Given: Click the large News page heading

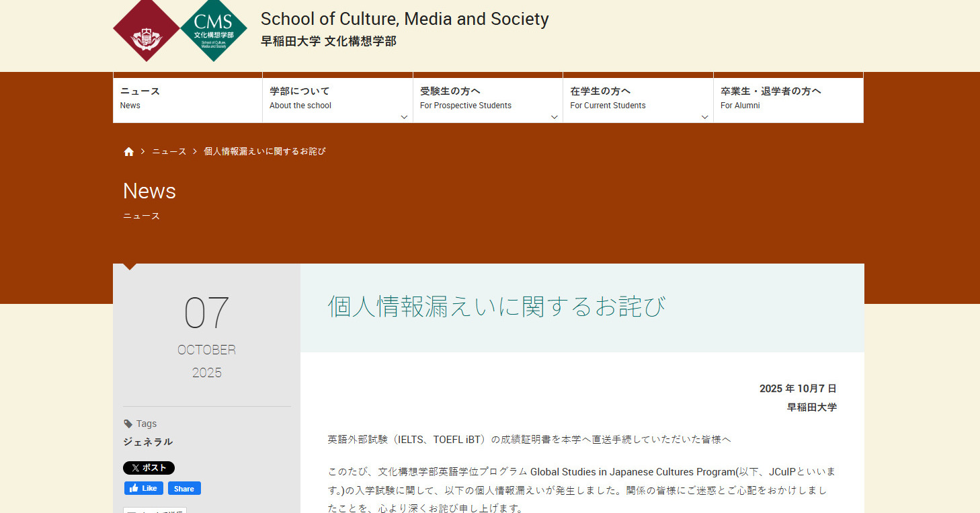Looking at the screenshot, I should pyautogui.click(x=149, y=191).
